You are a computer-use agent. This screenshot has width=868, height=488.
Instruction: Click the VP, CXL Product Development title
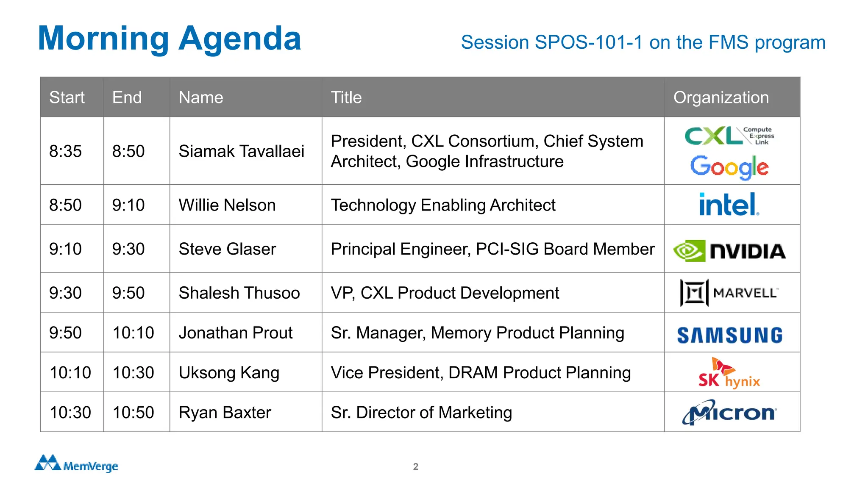coord(445,293)
